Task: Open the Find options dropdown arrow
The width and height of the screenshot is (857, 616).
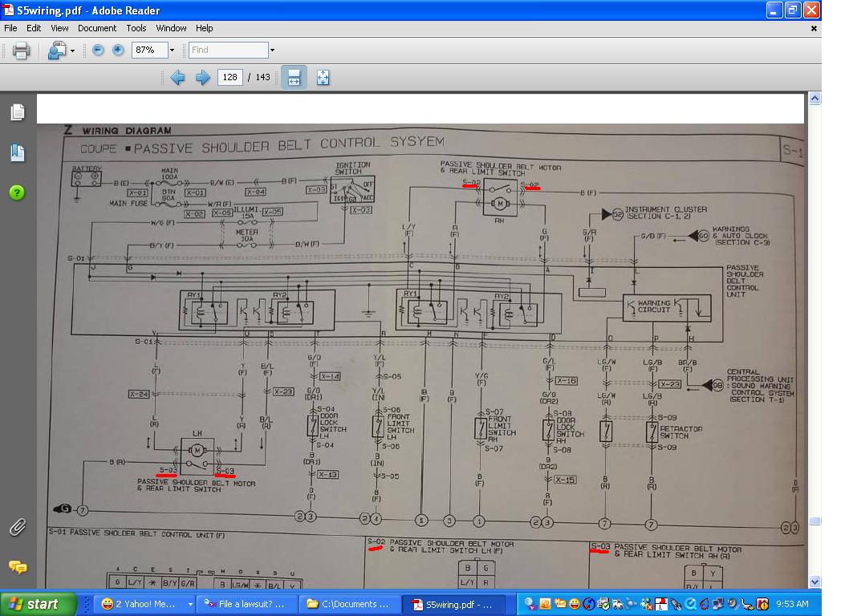Action: (272, 50)
